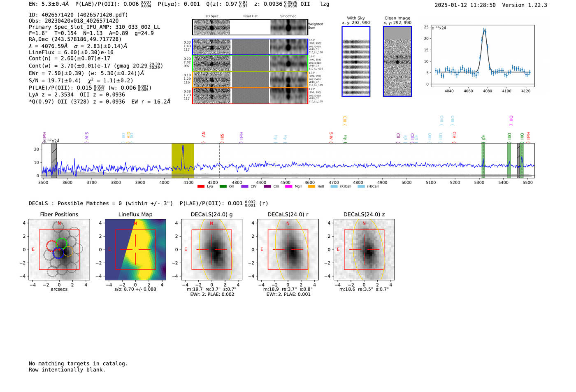Click the (K)CaII legend swatch
Image resolution: width=576 pixels, height=392 pixels.
click(x=334, y=187)
